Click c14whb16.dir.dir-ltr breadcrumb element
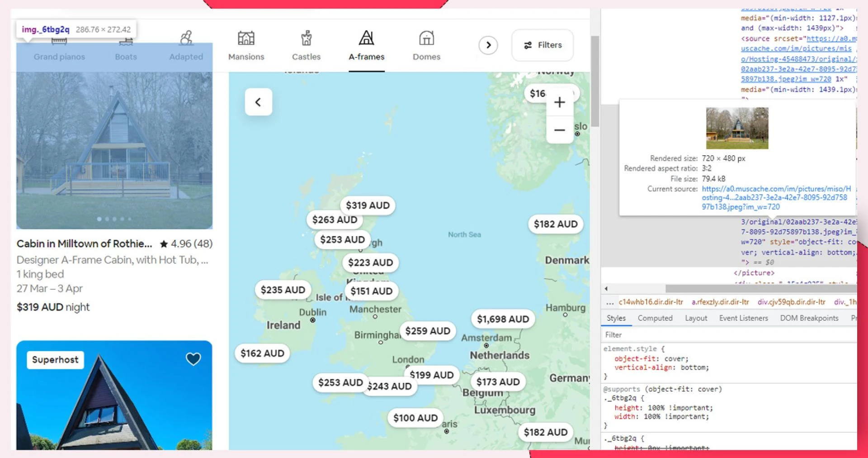 (651, 302)
